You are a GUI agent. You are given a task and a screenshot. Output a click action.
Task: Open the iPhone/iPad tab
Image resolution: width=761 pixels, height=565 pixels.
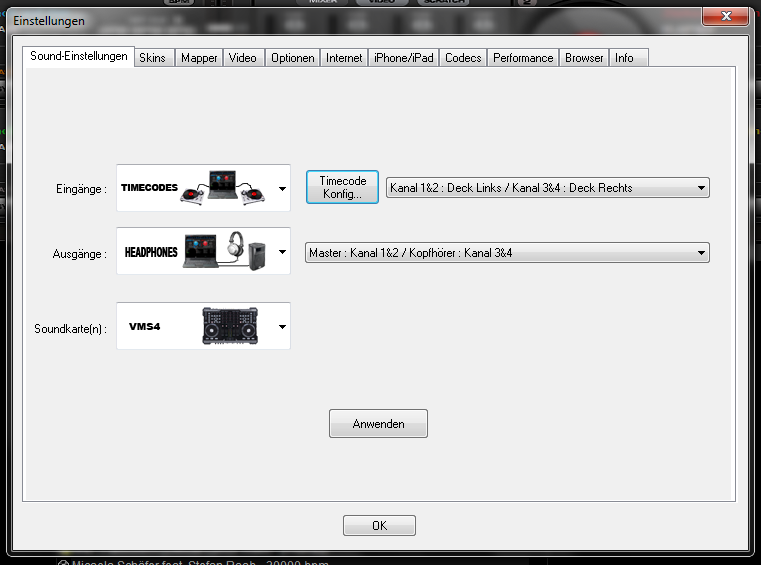(403, 58)
